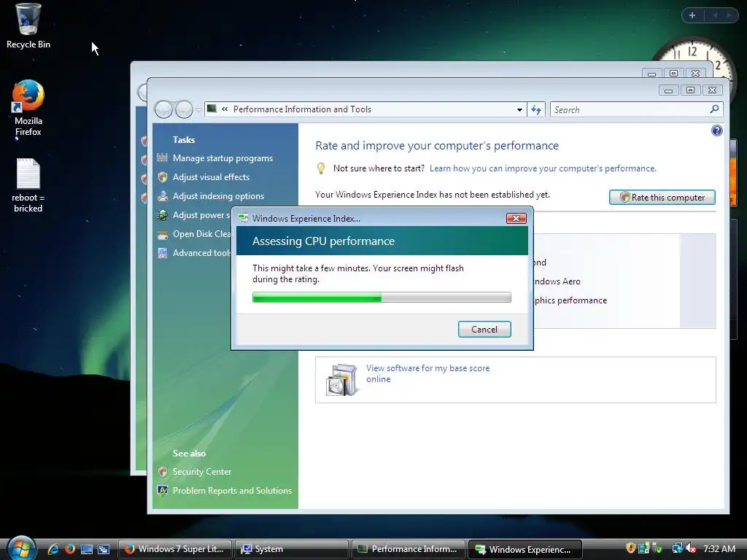Open Problem Reports and Solutions link
Viewport: 747px width, 560px height.
click(232, 491)
